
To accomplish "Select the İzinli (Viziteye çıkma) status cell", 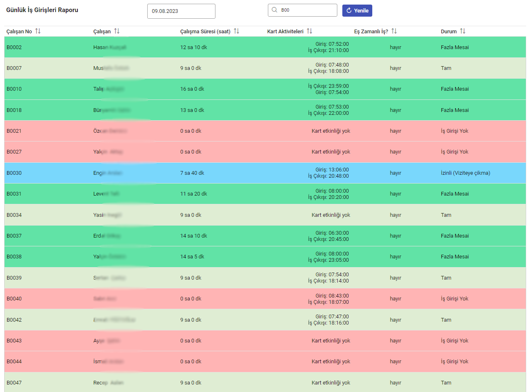I will 465,173.
